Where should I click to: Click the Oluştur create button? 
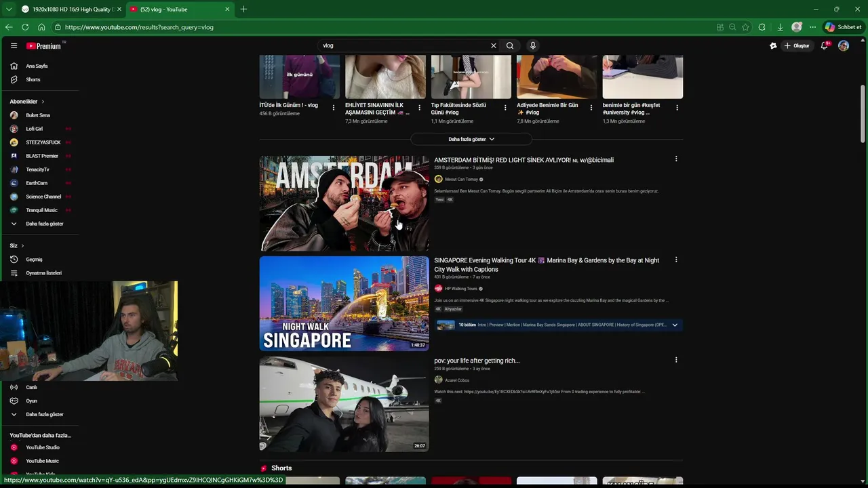[x=797, y=45]
